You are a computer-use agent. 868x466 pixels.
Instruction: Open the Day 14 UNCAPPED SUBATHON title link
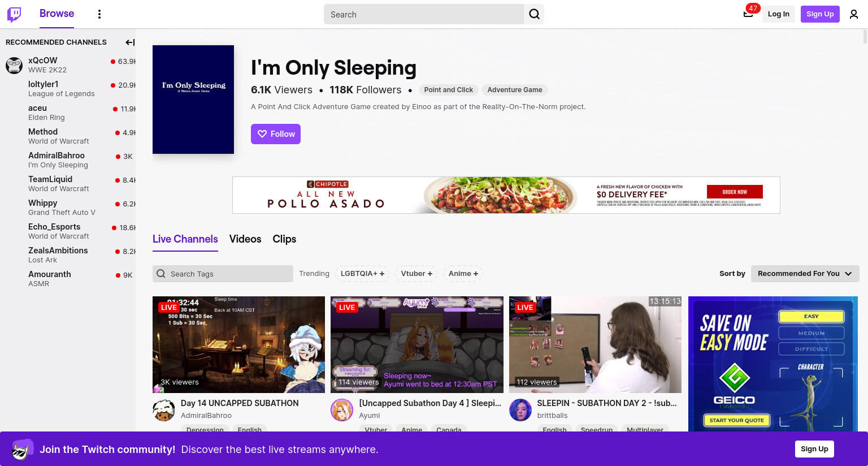[x=240, y=403]
